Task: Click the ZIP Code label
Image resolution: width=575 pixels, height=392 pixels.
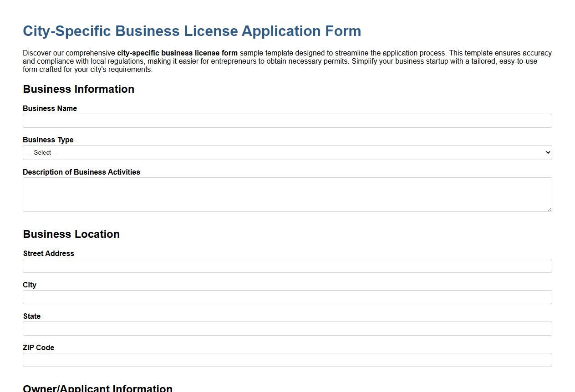Action: [x=38, y=347]
